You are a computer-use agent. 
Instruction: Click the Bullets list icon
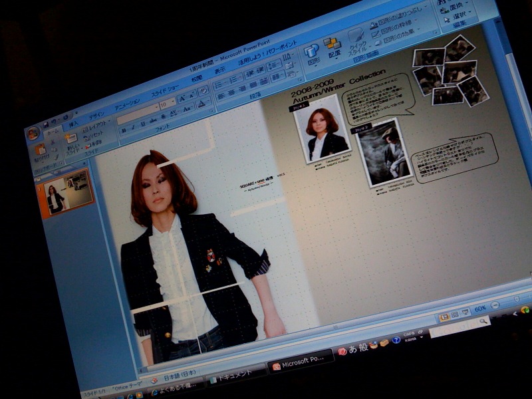[219, 84]
